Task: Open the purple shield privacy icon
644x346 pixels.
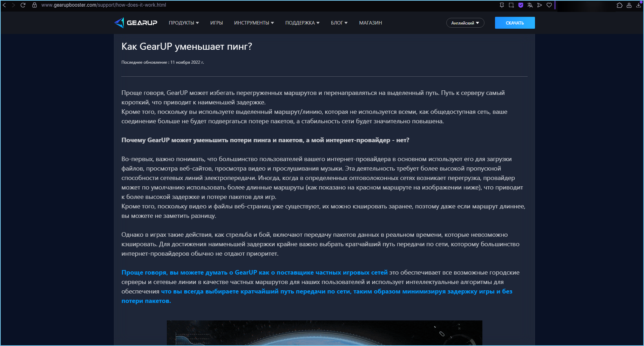Action: click(521, 5)
